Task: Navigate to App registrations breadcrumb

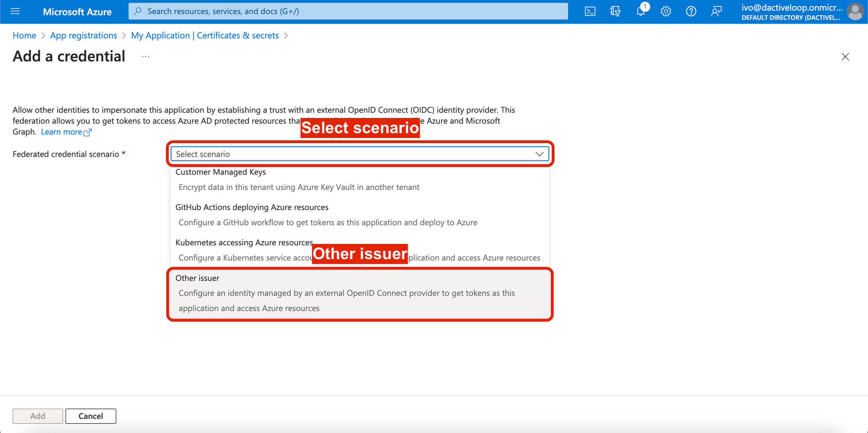Action: coord(84,35)
